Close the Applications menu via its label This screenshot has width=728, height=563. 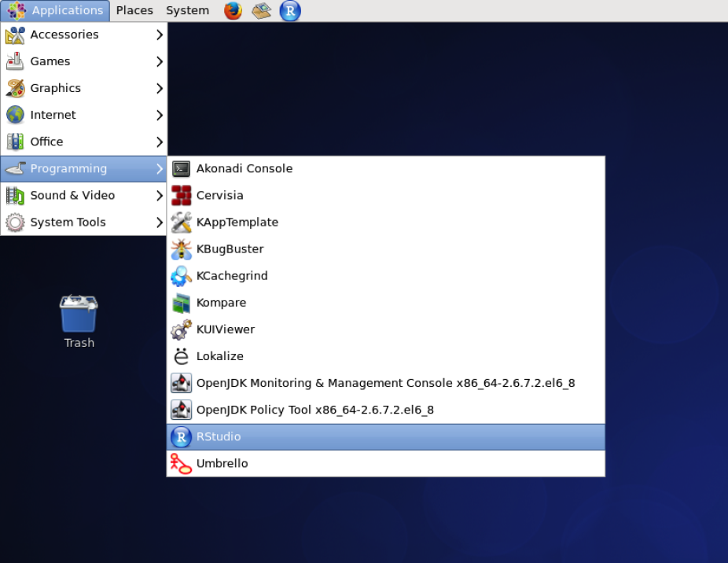(68, 11)
